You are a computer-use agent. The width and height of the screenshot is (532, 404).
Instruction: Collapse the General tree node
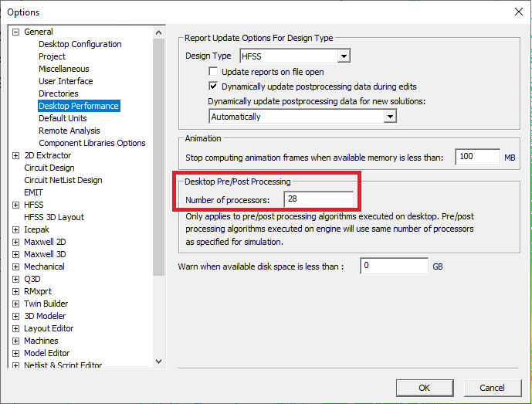point(15,32)
